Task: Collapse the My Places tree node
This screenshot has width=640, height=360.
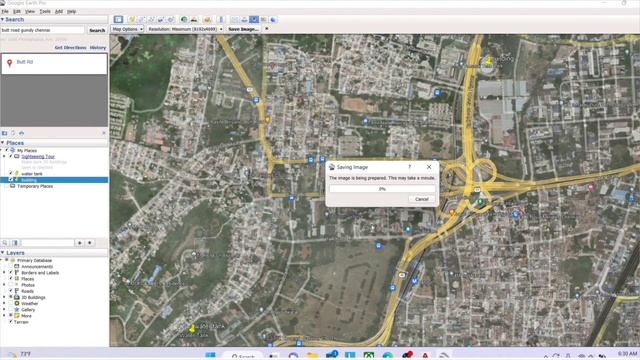Action: pyautogui.click(x=2, y=150)
